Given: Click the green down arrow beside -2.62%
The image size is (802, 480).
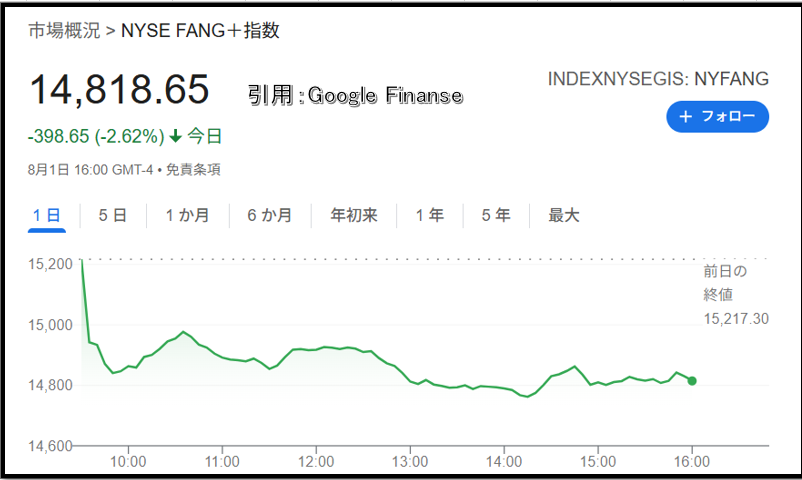Looking at the screenshot, I should pos(175,136).
